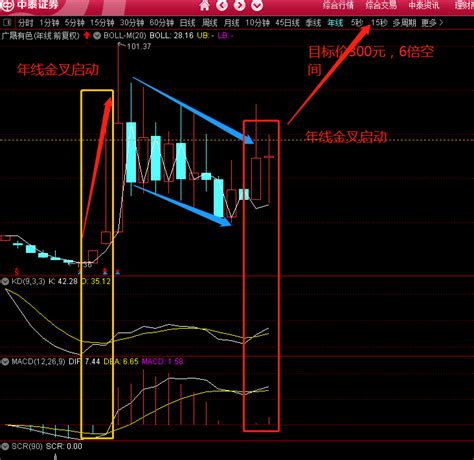Open the round down-arrow header menu
Image resolution: width=474 pixels, height=460 pixels.
257,5
